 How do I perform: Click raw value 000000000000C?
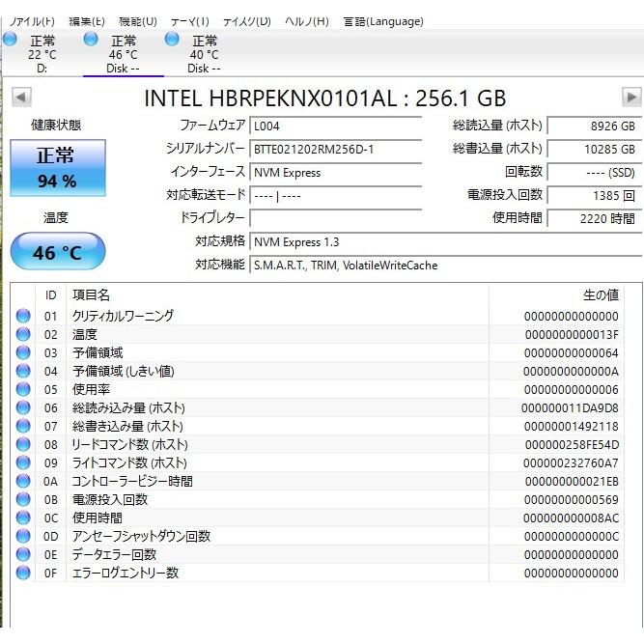coord(572,537)
